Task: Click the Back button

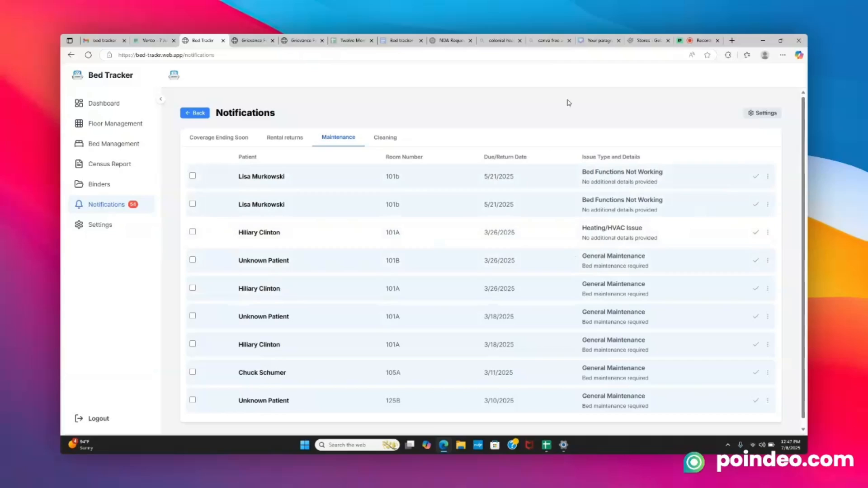Action: click(x=195, y=113)
